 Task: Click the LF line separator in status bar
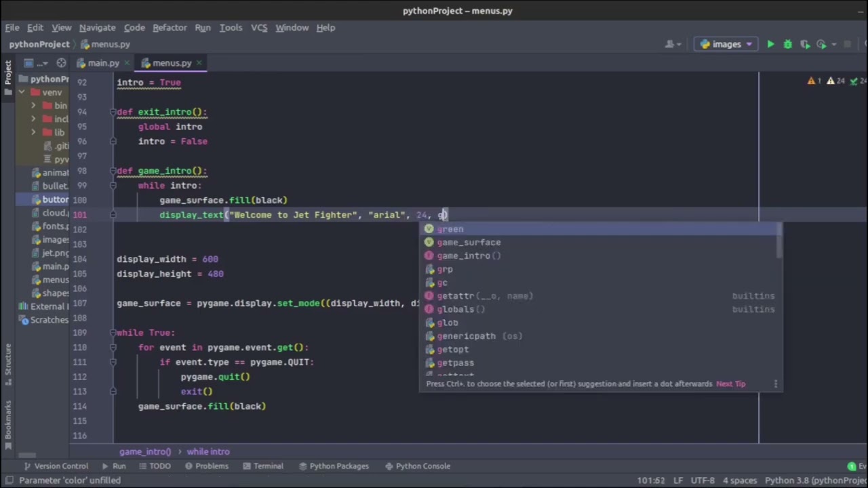point(678,481)
